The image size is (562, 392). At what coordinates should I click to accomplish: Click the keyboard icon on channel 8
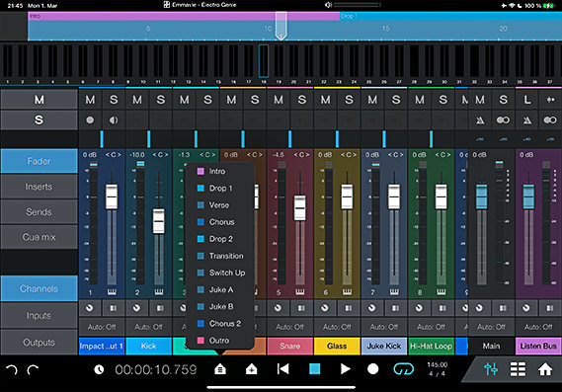442,292
